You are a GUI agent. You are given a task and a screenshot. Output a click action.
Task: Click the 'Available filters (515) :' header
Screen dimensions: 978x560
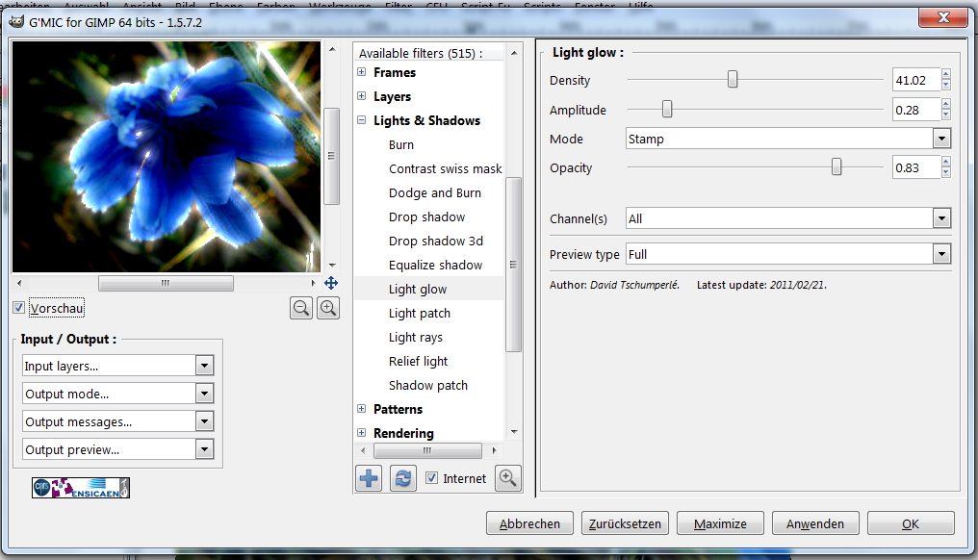pyautogui.click(x=421, y=53)
